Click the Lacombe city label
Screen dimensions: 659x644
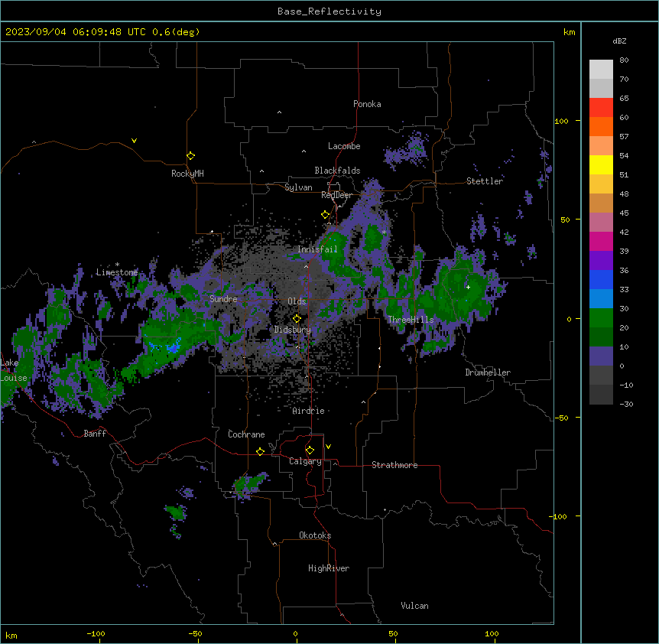pyautogui.click(x=344, y=146)
